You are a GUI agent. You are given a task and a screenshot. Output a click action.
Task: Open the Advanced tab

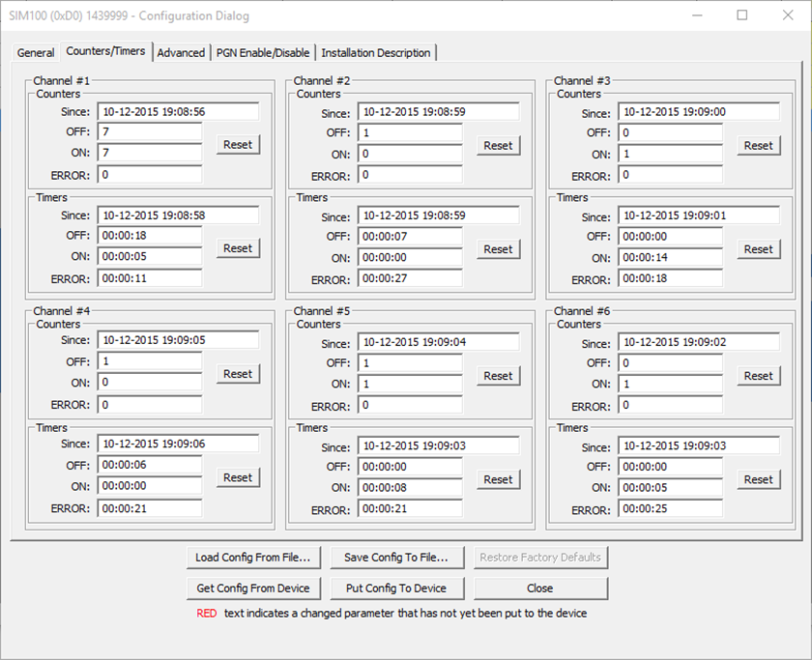point(181,53)
